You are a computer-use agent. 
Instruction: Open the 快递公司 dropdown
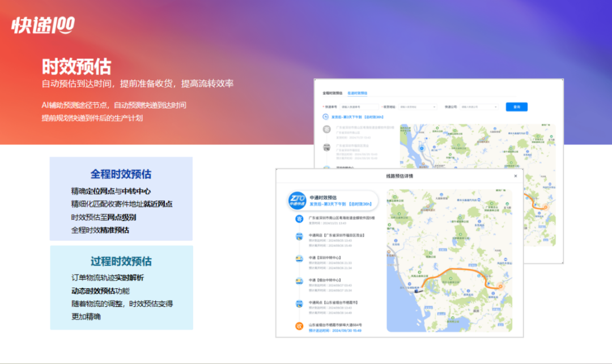point(479,107)
